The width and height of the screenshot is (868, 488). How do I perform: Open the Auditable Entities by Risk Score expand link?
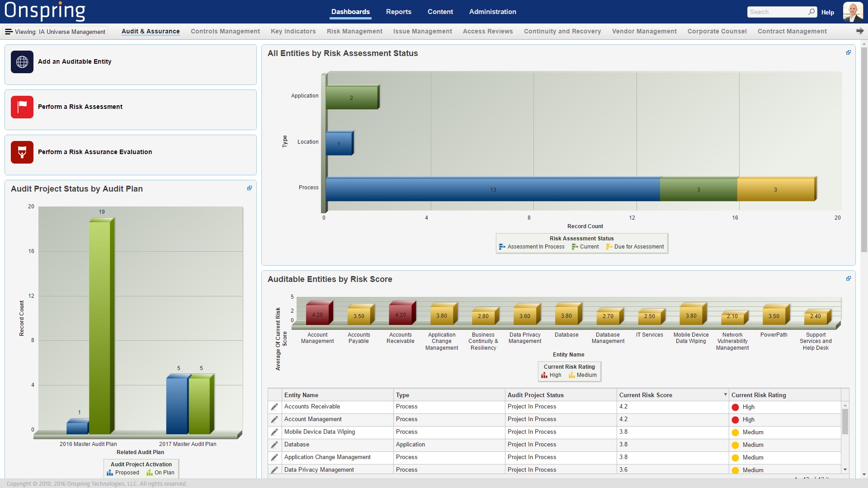coord(849,278)
